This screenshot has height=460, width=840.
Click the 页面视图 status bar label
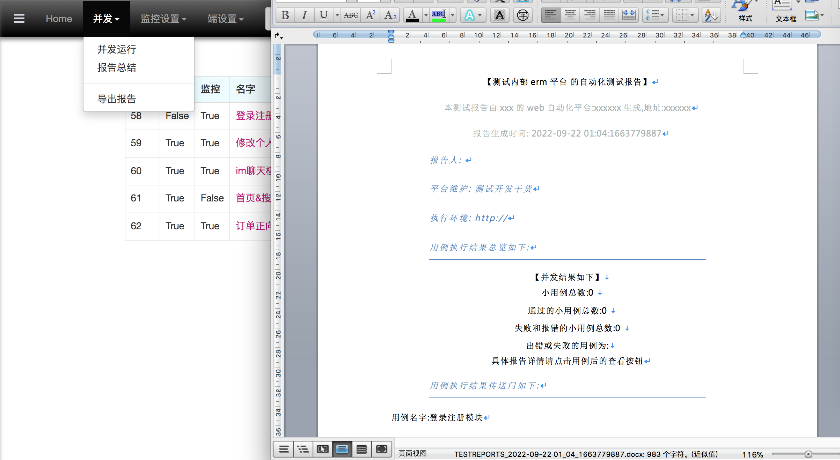click(412, 453)
